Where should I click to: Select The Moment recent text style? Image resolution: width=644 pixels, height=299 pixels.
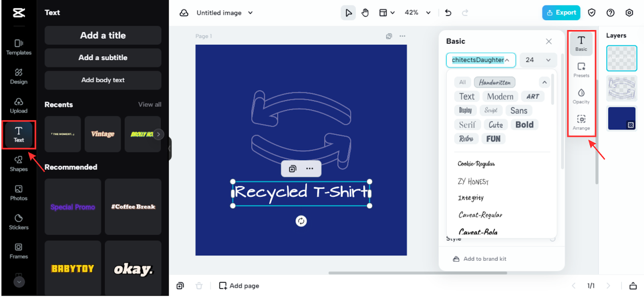(62, 134)
